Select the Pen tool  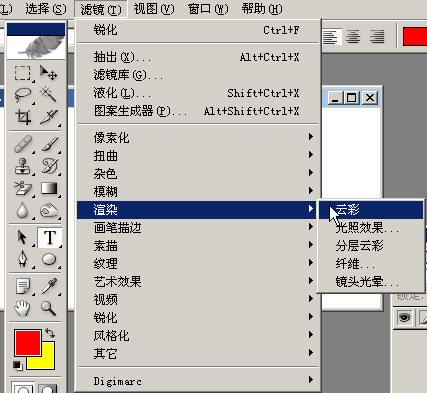tap(22, 259)
